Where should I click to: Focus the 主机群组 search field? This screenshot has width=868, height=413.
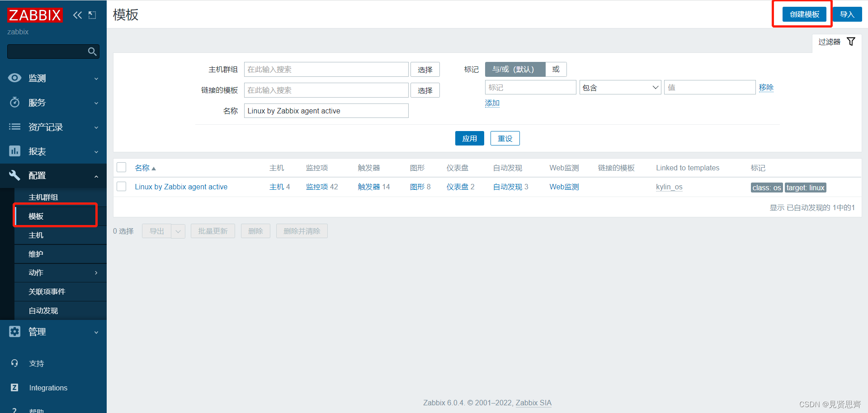coord(326,69)
